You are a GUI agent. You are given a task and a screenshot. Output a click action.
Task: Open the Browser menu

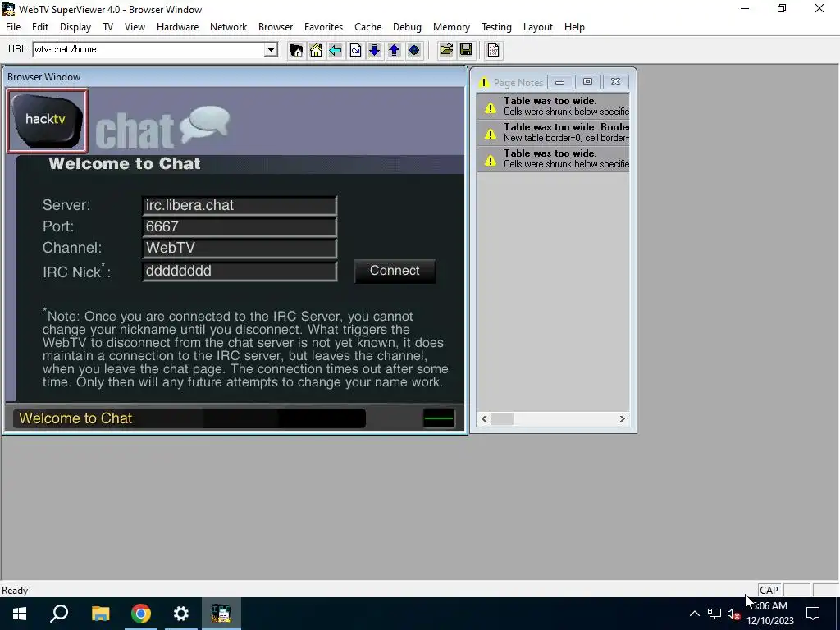point(276,27)
